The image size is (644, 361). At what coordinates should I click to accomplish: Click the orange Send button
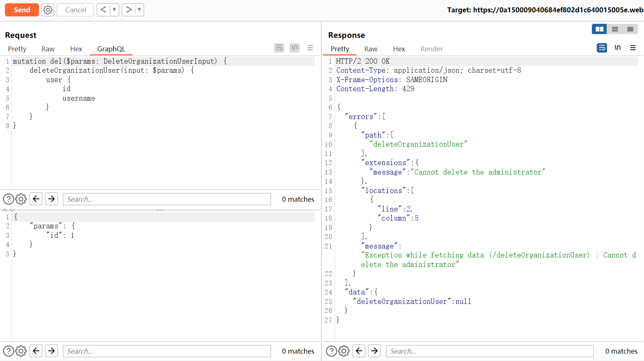[x=22, y=10]
